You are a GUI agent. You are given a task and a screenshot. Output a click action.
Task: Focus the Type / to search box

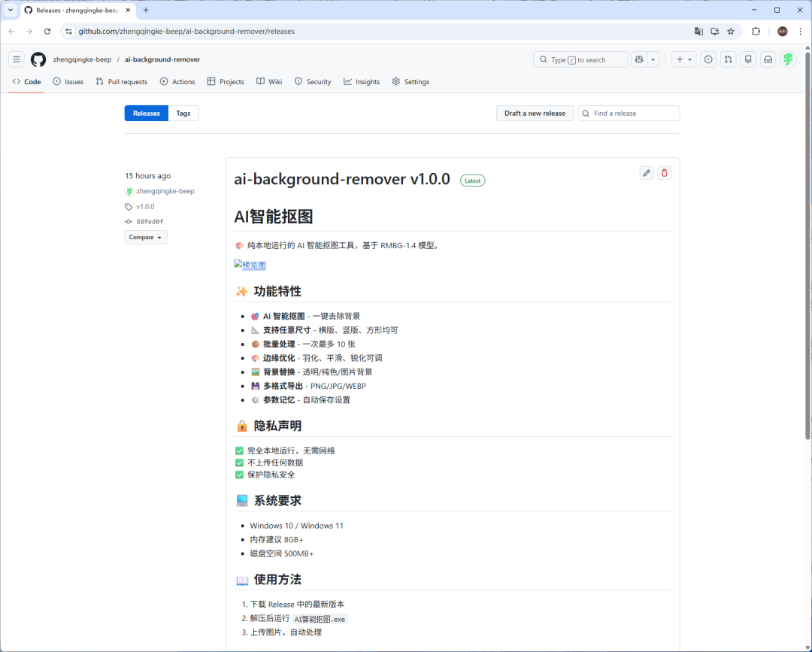point(580,59)
